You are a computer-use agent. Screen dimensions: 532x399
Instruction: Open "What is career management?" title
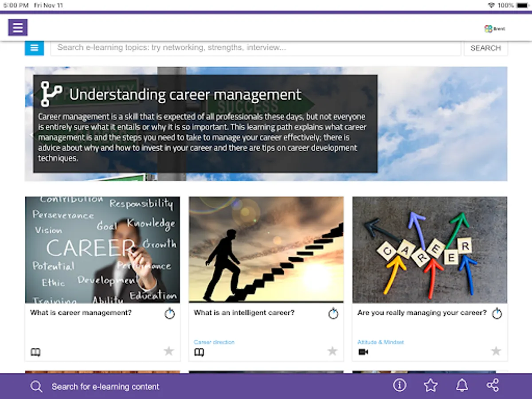click(81, 313)
